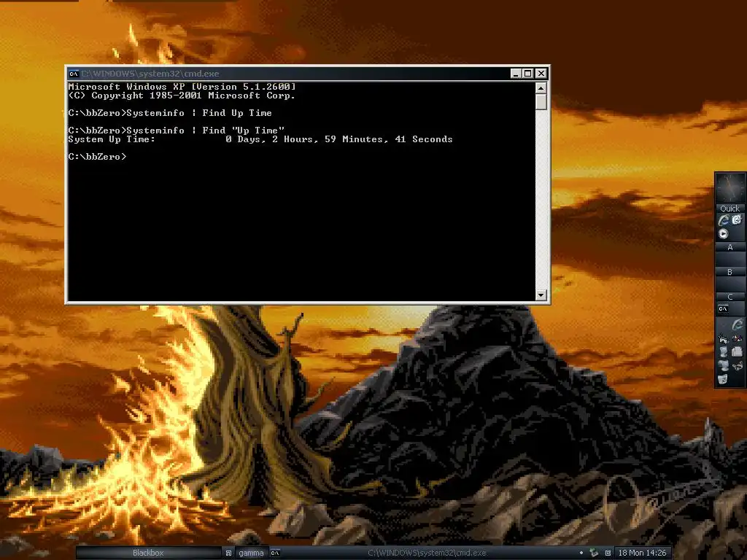Switch to workspace B in the side bar
Image resolution: width=747 pixels, height=560 pixels.
coord(729,272)
